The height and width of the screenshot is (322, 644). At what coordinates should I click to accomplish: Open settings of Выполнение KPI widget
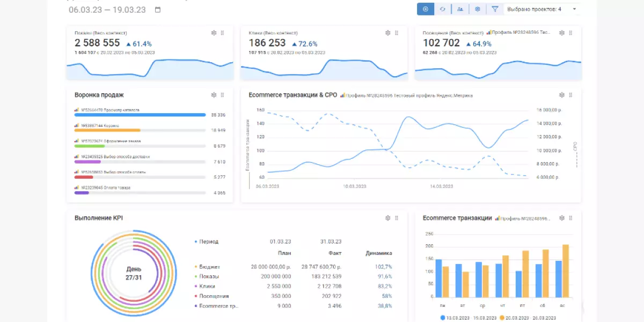pos(388,218)
